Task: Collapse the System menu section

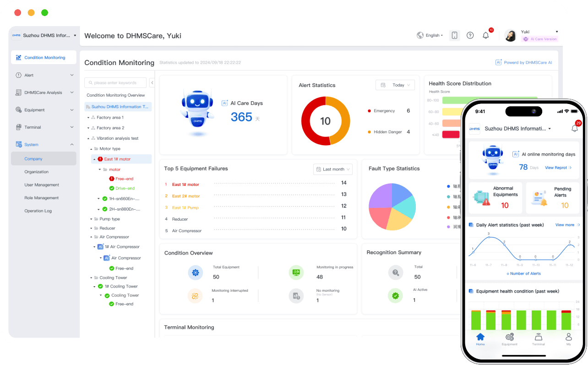Action: coord(44,145)
